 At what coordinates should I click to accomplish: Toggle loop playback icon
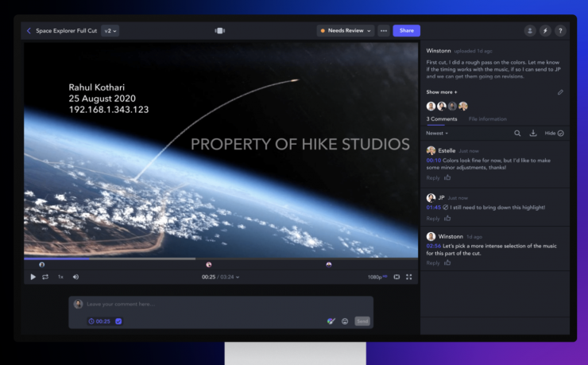[45, 277]
